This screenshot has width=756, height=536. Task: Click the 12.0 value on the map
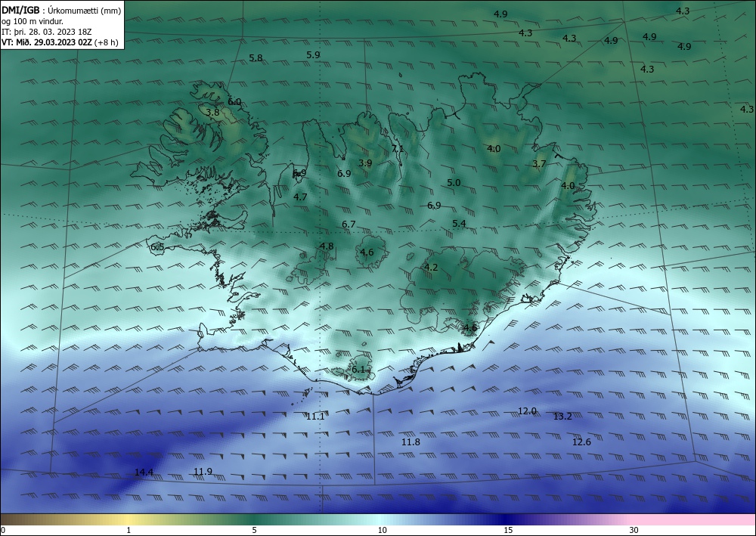[527, 411]
